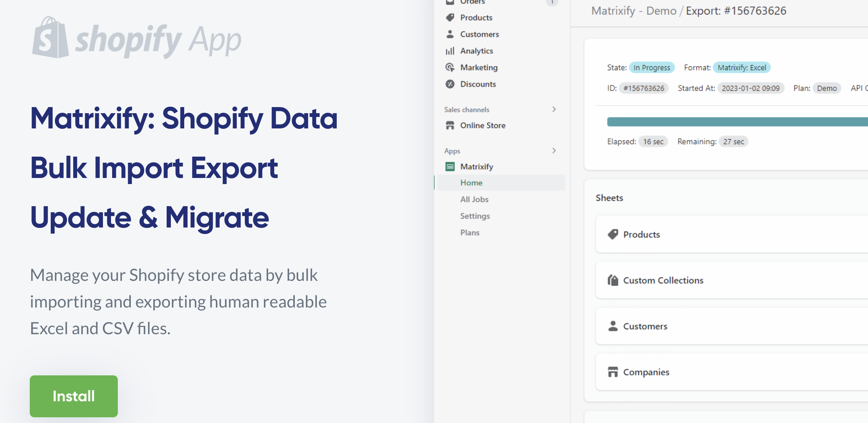The image size is (868, 423).
Task: Click the Products tag icon in sidebar
Action: (450, 18)
